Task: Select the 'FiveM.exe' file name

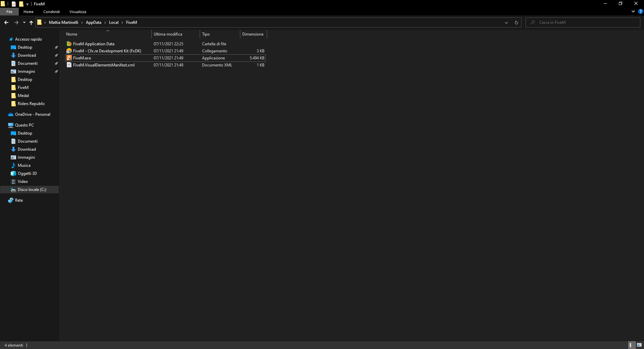Action: pyautogui.click(x=82, y=58)
